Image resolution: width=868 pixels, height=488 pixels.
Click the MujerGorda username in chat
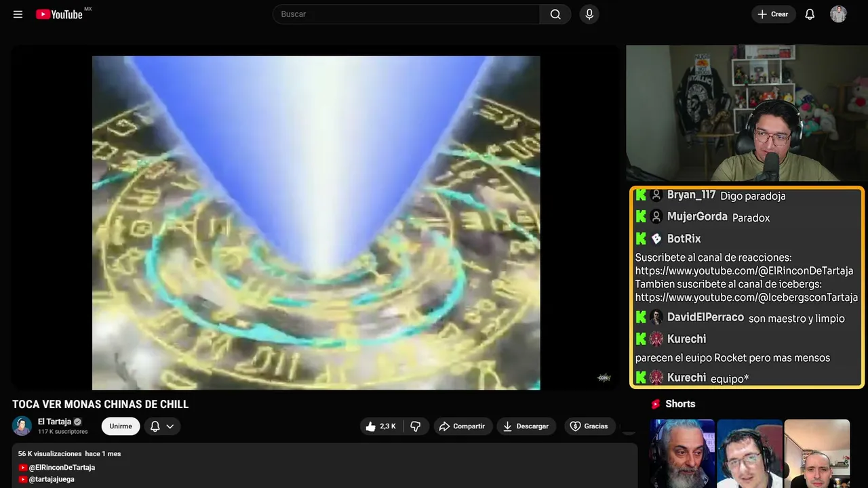point(697,217)
